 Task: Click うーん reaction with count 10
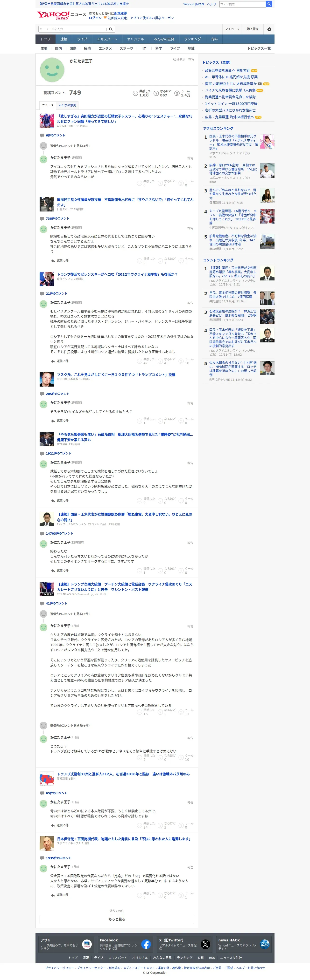[x=186, y=757]
